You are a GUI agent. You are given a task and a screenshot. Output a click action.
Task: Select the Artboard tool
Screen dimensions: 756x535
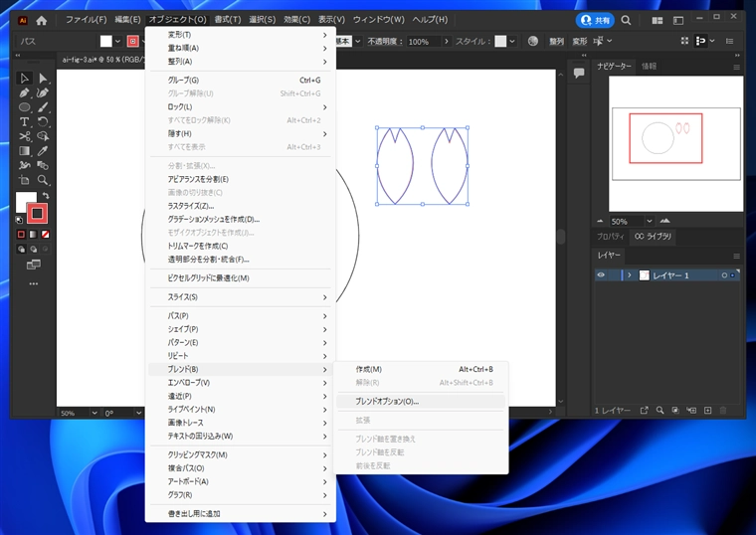24,180
